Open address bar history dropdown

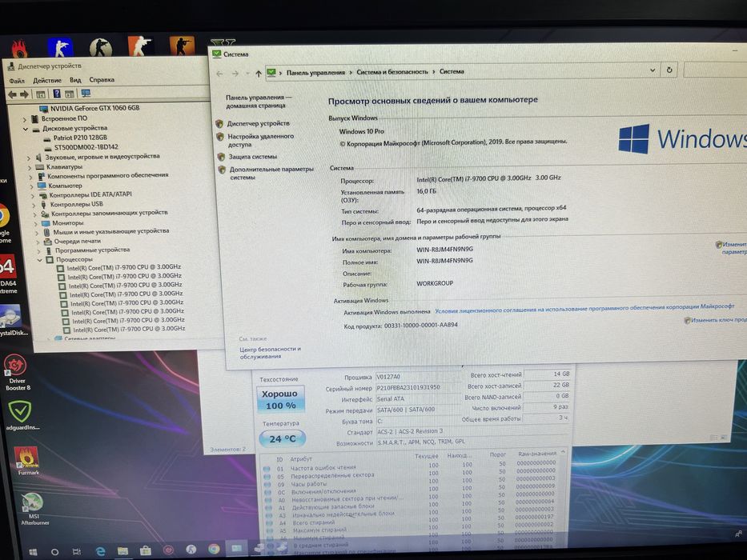[653, 70]
